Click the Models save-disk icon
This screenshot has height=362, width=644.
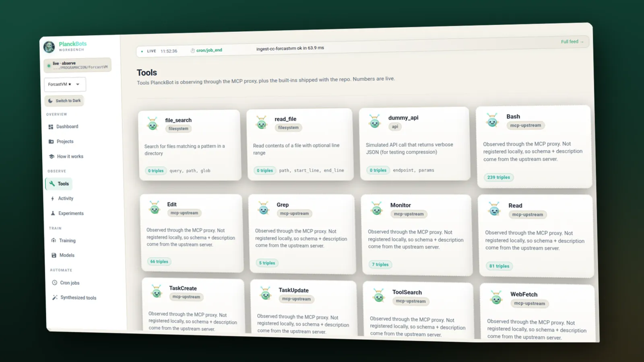coord(54,255)
